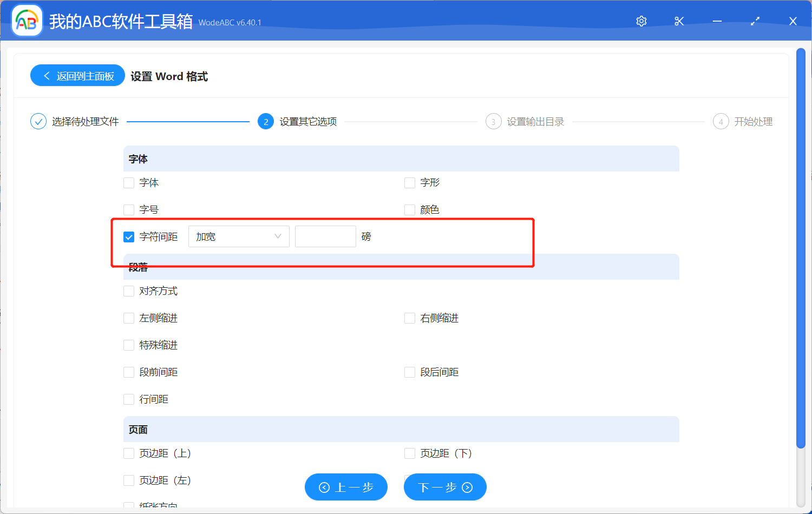Click the character spacing value input field

click(325, 236)
